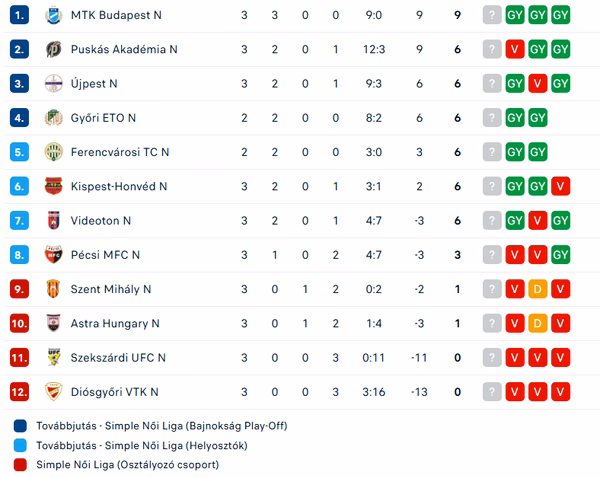Click the Kispest-Honvéd N team badge
This screenshot has height=478, width=600.
pos(54,186)
